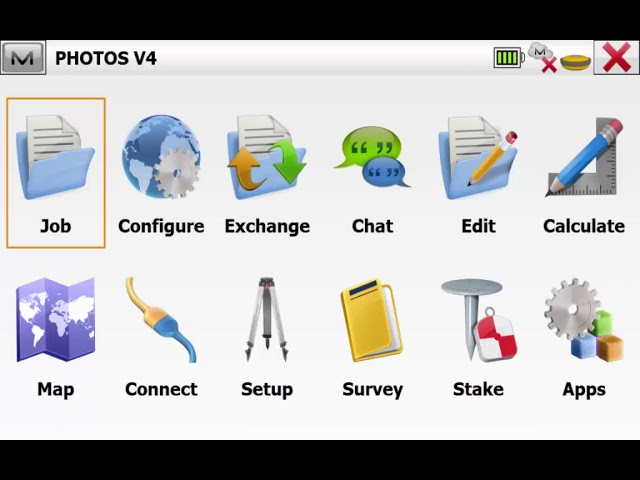Launch Chat speech bubbles icon
640x480 pixels.
372,158
